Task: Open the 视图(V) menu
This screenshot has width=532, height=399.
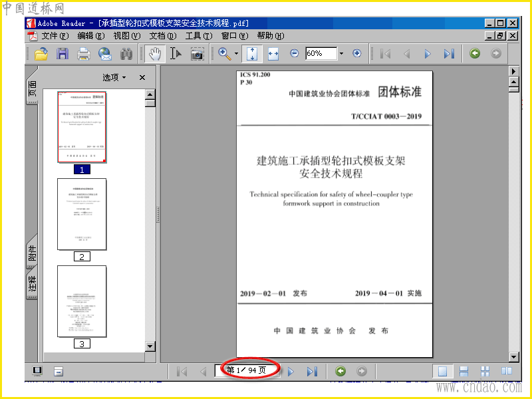Action: [126, 36]
